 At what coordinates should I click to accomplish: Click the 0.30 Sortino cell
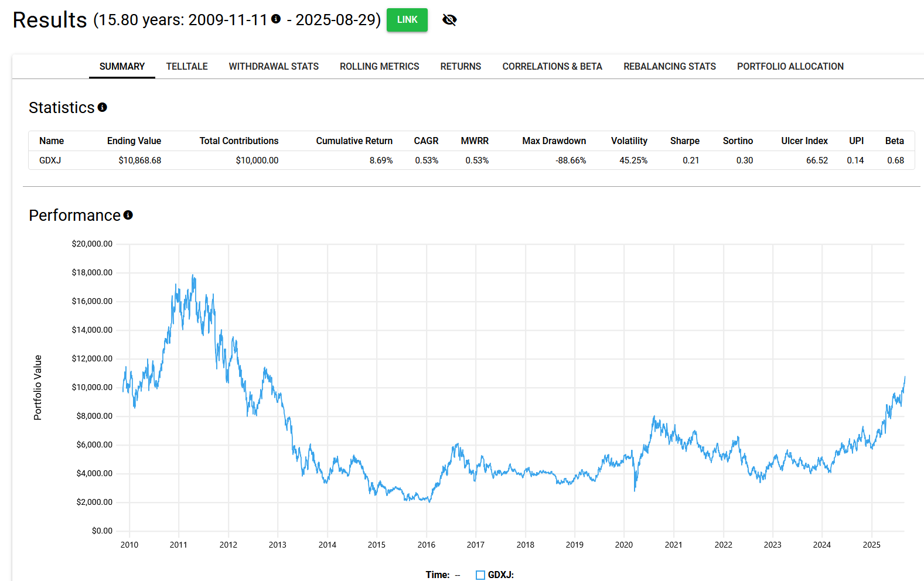pyautogui.click(x=745, y=160)
